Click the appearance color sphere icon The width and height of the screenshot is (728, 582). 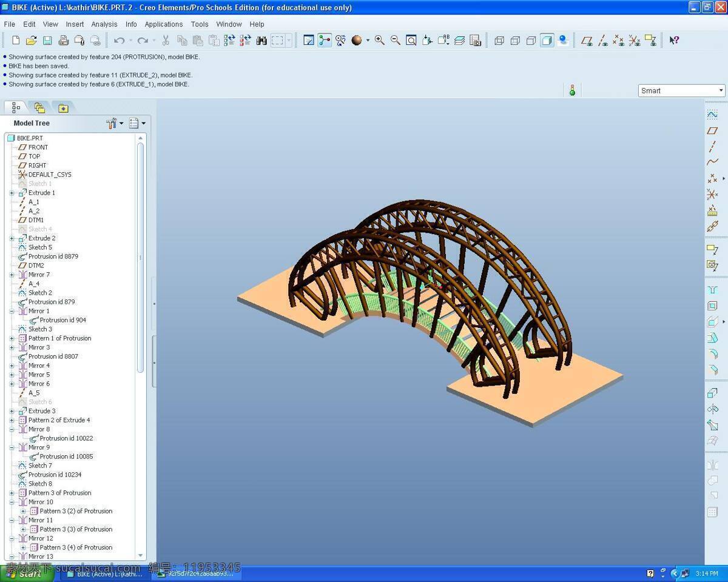tap(357, 41)
